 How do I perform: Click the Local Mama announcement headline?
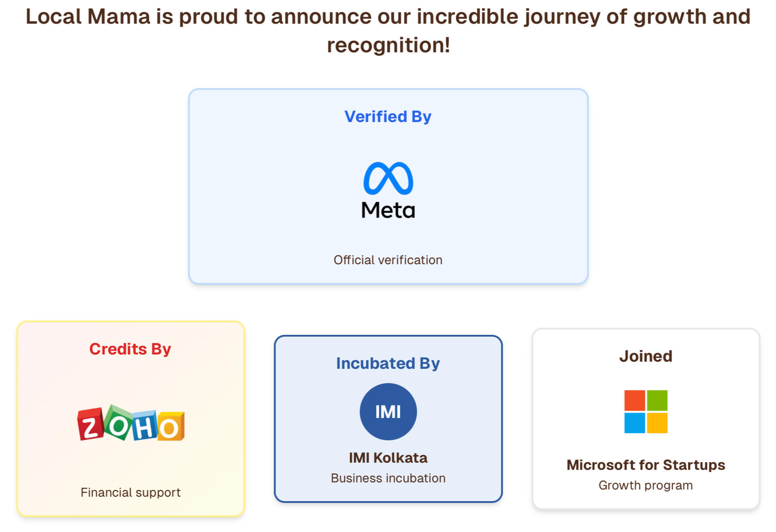pyautogui.click(x=388, y=30)
